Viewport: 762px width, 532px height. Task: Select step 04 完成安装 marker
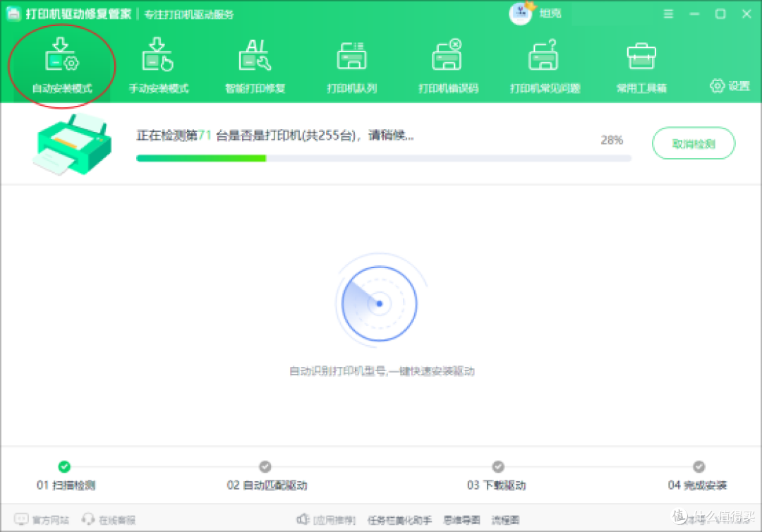point(698,467)
